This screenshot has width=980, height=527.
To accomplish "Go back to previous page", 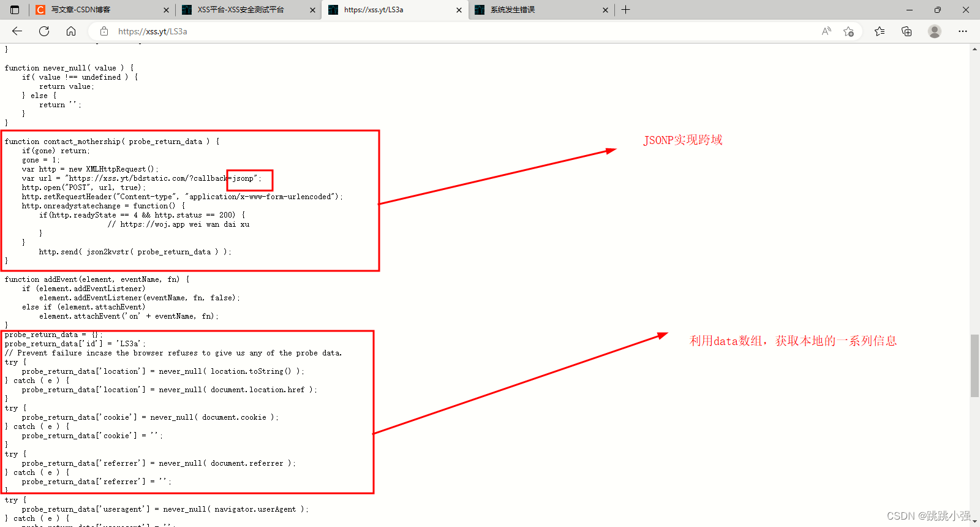I will (x=17, y=31).
